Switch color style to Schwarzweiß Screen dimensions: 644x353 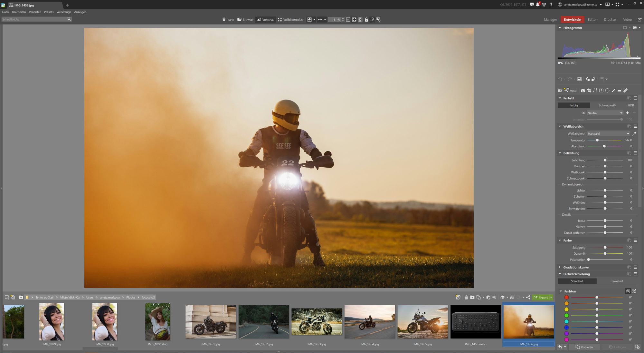click(607, 105)
